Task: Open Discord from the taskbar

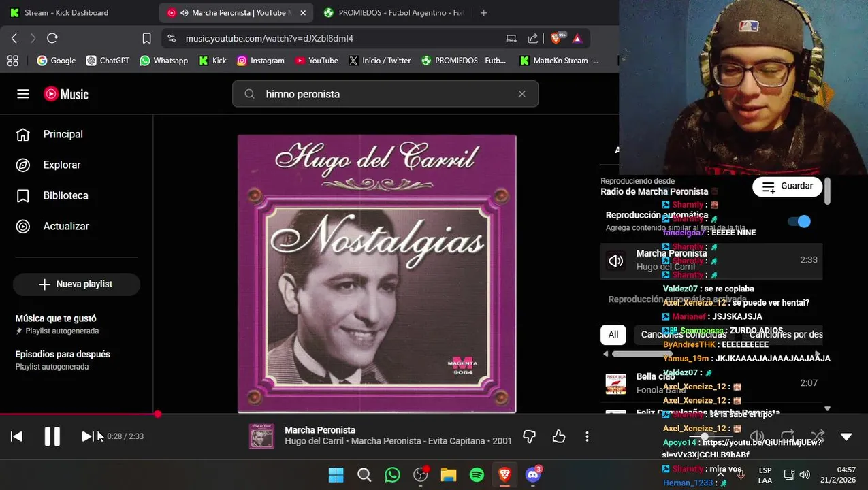Action: point(533,474)
